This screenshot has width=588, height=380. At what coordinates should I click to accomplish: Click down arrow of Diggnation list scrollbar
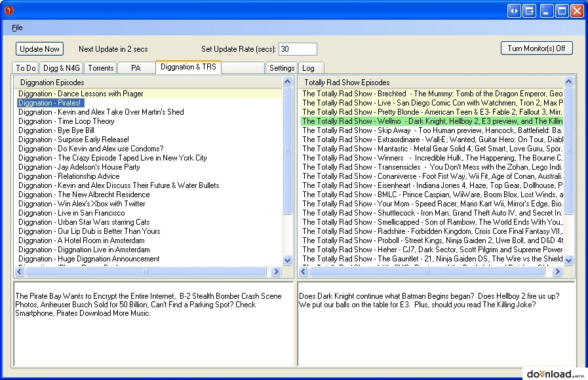(x=287, y=259)
